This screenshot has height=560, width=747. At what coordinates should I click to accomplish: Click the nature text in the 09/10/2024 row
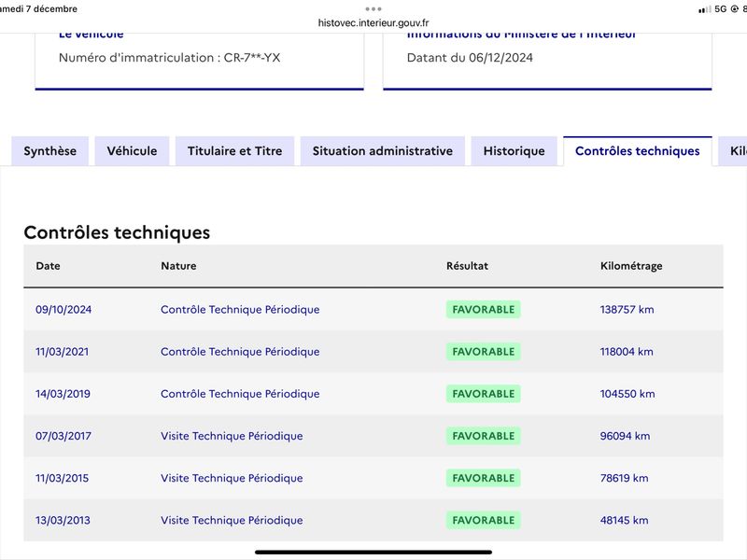click(240, 310)
